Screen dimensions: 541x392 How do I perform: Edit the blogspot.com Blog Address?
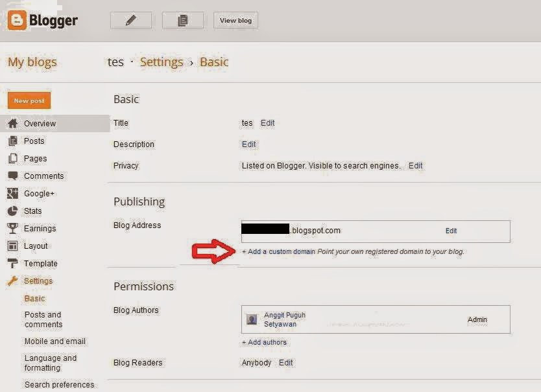(x=451, y=231)
